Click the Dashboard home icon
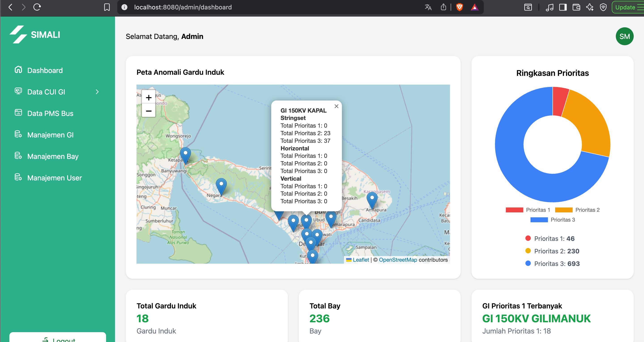The image size is (644, 342). [18, 70]
